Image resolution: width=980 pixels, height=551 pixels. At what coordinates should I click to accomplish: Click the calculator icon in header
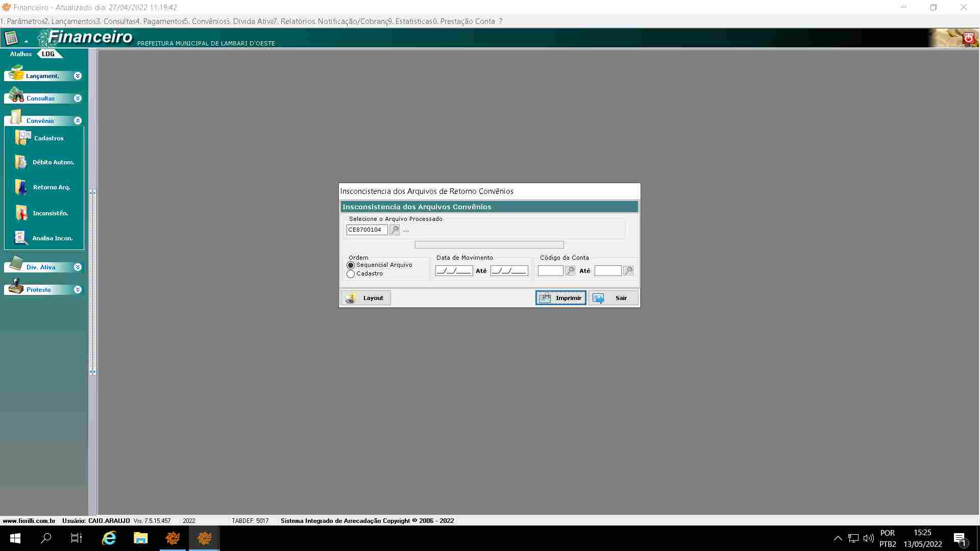(x=11, y=38)
